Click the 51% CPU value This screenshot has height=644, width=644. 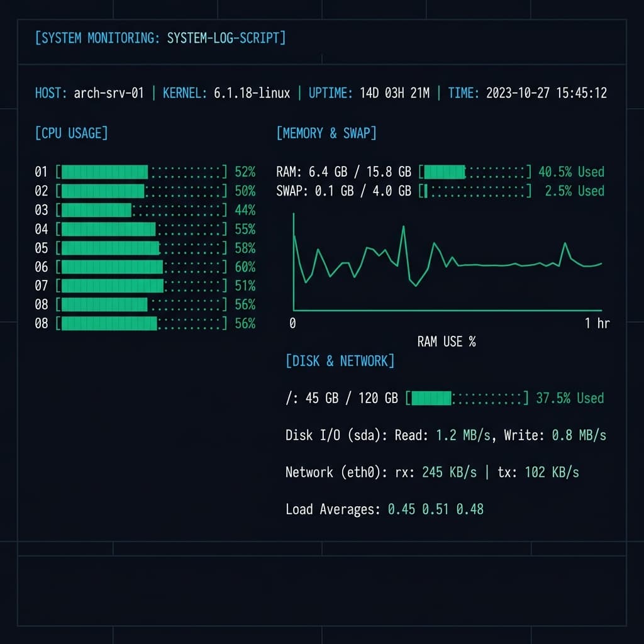click(x=245, y=286)
